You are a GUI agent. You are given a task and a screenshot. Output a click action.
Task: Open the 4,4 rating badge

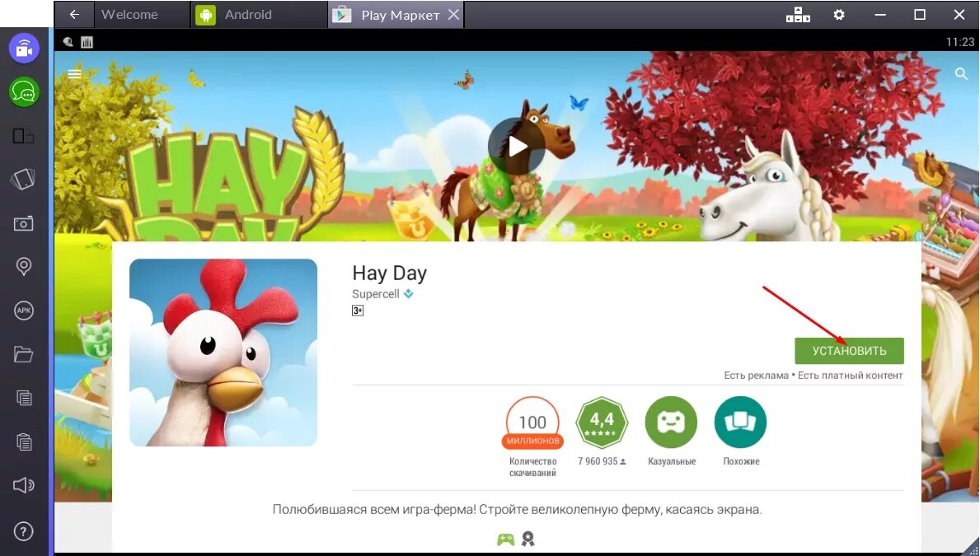[x=601, y=423]
